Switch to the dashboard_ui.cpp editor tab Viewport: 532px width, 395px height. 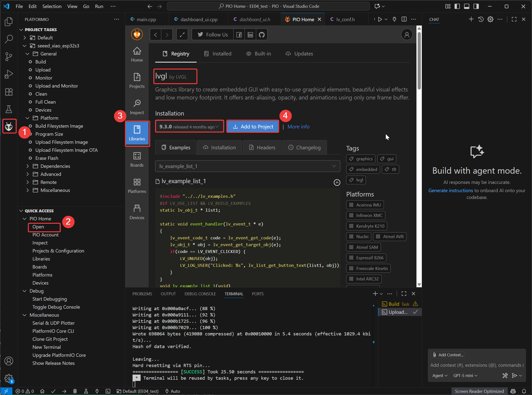point(199,19)
